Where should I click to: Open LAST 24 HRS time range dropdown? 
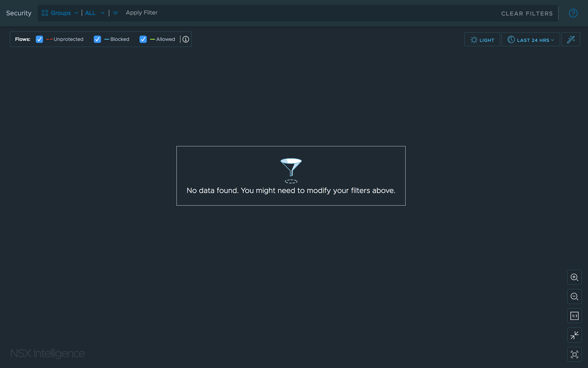(x=531, y=40)
